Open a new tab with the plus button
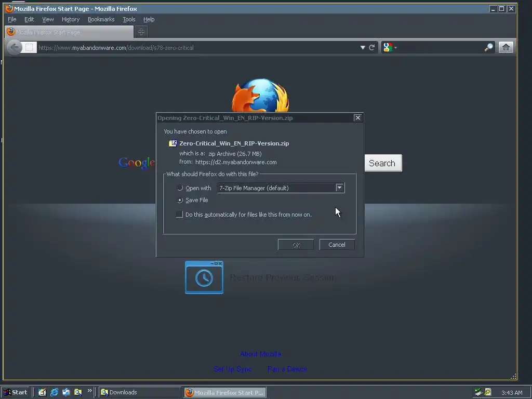The image size is (532, 399). pos(141,32)
